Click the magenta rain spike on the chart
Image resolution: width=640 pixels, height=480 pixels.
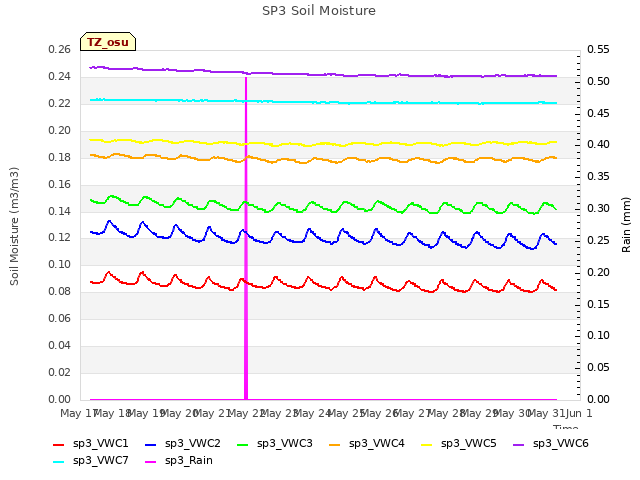(246, 238)
